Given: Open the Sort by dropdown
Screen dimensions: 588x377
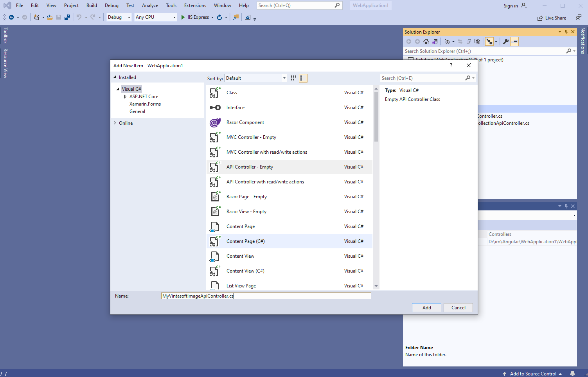Looking at the screenshot, I should (x=284, y=78).
